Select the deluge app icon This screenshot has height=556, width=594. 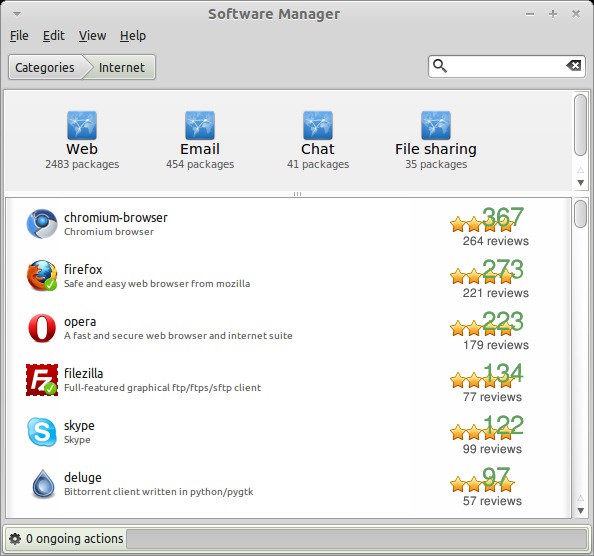pyautogui.click(x=43, y=484)
